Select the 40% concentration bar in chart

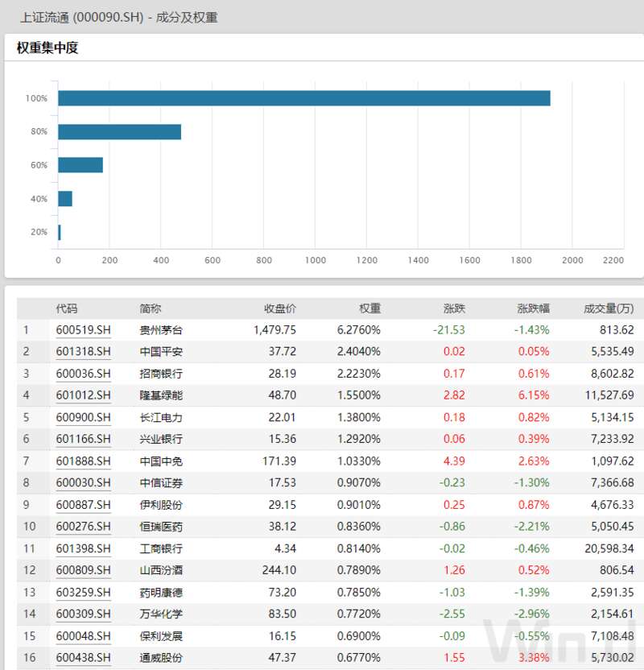click(65, 199)
